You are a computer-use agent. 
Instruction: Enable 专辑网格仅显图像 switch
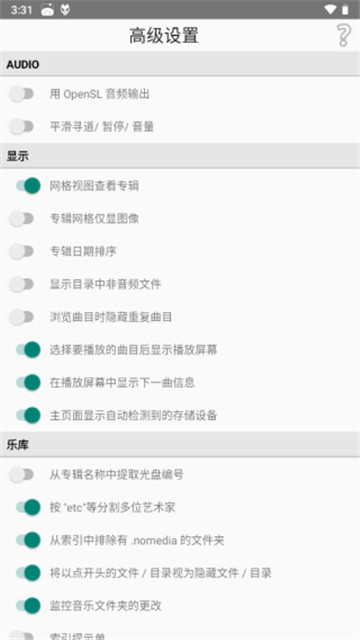coord(22,218)
